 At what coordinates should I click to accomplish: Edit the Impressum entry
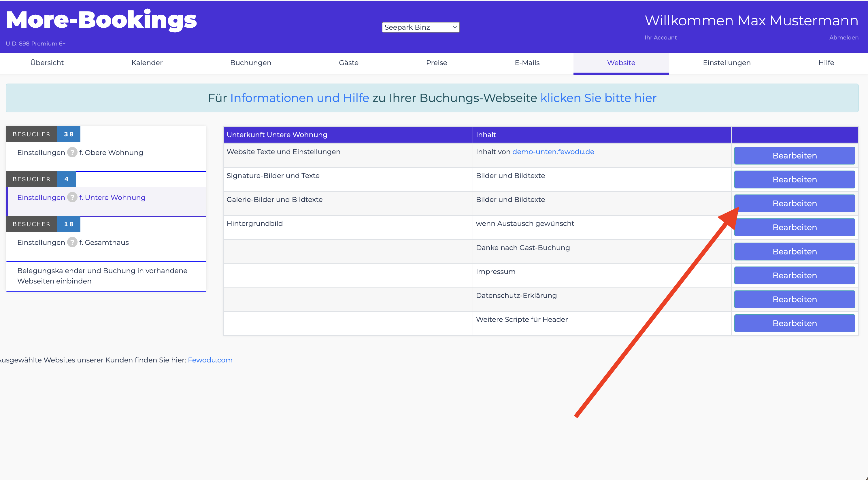click(795, 275)
